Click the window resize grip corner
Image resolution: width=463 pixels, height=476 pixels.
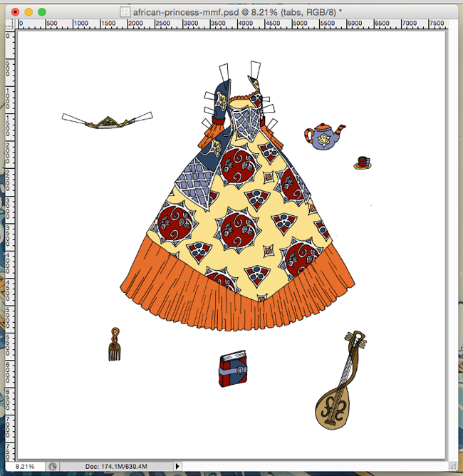[453, 466]
